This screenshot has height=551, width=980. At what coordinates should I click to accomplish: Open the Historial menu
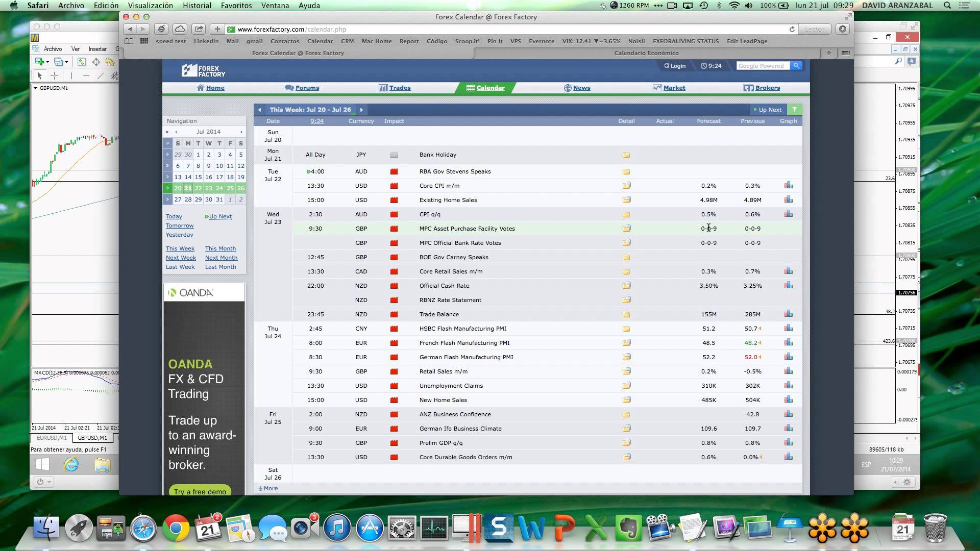point(197,6)
